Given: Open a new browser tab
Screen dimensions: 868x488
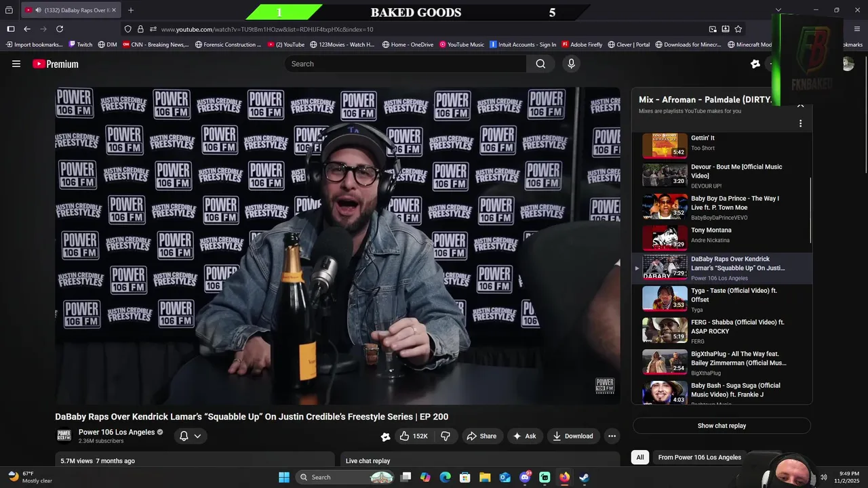Looking at the screenshot, I should click(x=131, y=10).
